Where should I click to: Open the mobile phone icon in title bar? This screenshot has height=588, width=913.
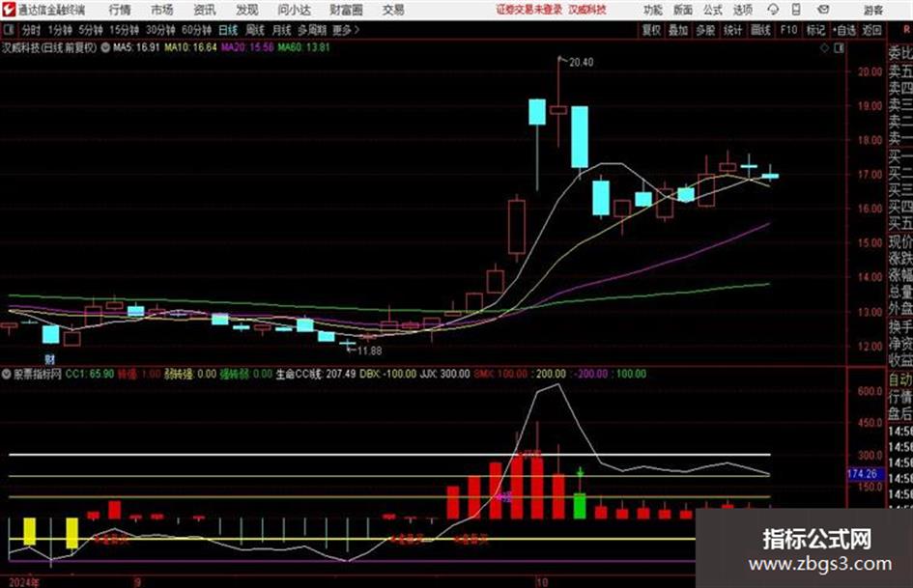[x=796, y=10]
